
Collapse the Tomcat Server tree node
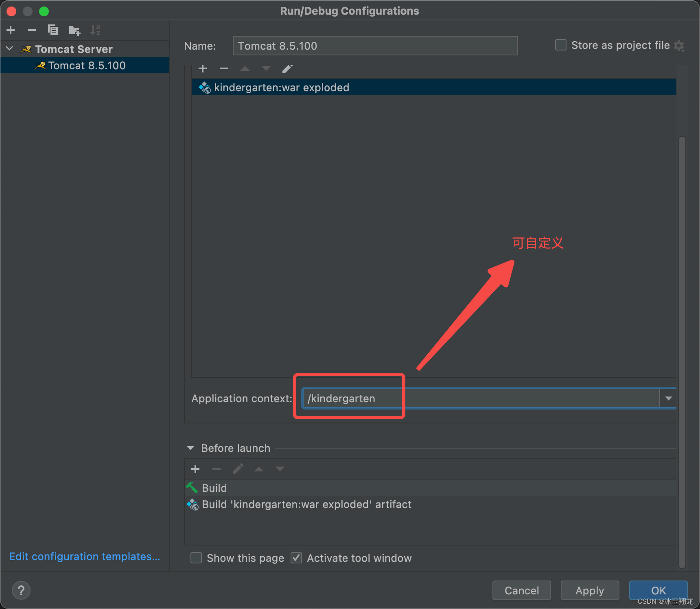(x=10, y=49)
